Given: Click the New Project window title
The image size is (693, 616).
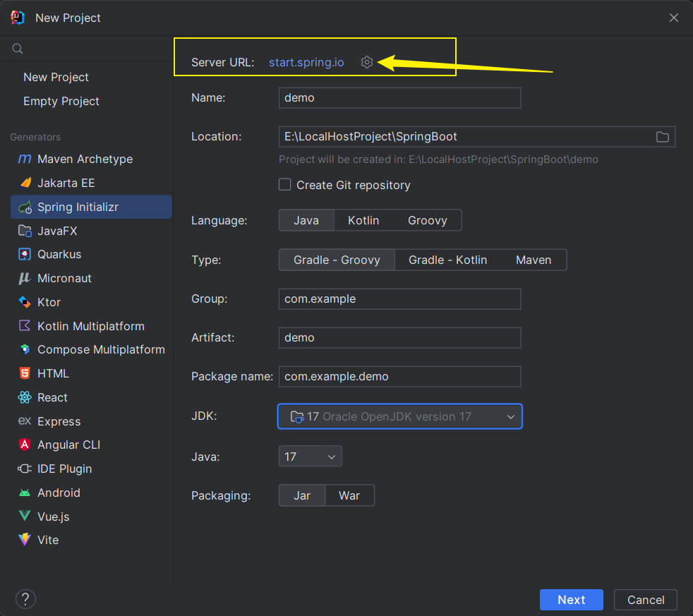Looking at the screenshot, I should (x=68, y=18).
